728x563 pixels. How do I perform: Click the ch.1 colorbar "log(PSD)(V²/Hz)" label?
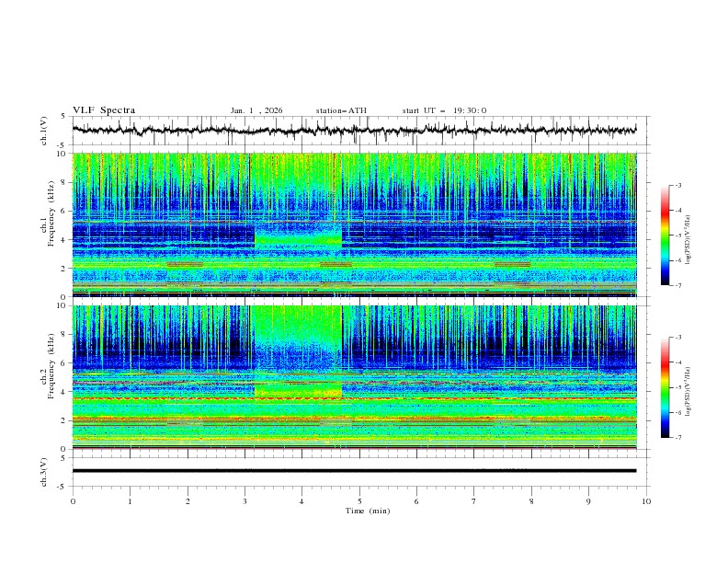688,240
